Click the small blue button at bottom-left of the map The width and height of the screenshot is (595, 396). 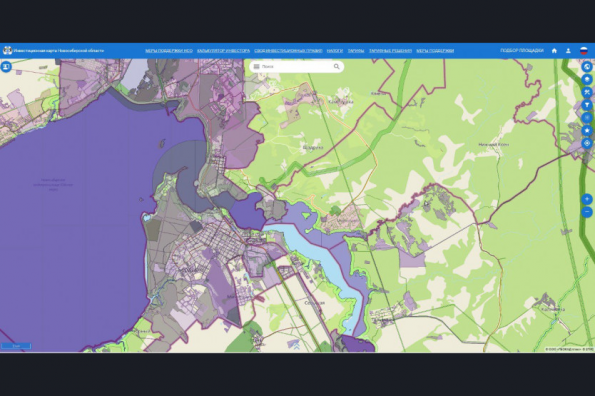(x=16, y=346)
